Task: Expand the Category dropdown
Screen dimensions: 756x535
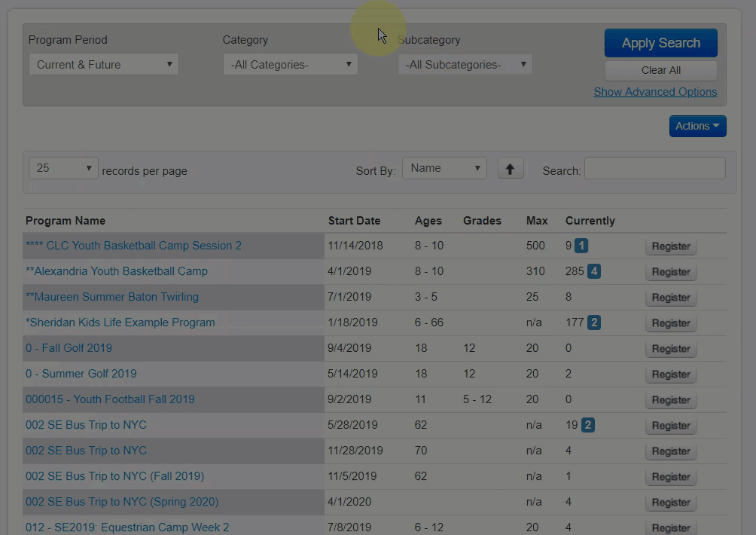Action: (x=290, y=65)
